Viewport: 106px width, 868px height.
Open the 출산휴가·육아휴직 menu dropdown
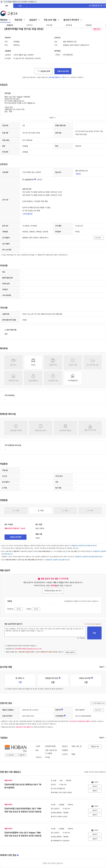73,20
